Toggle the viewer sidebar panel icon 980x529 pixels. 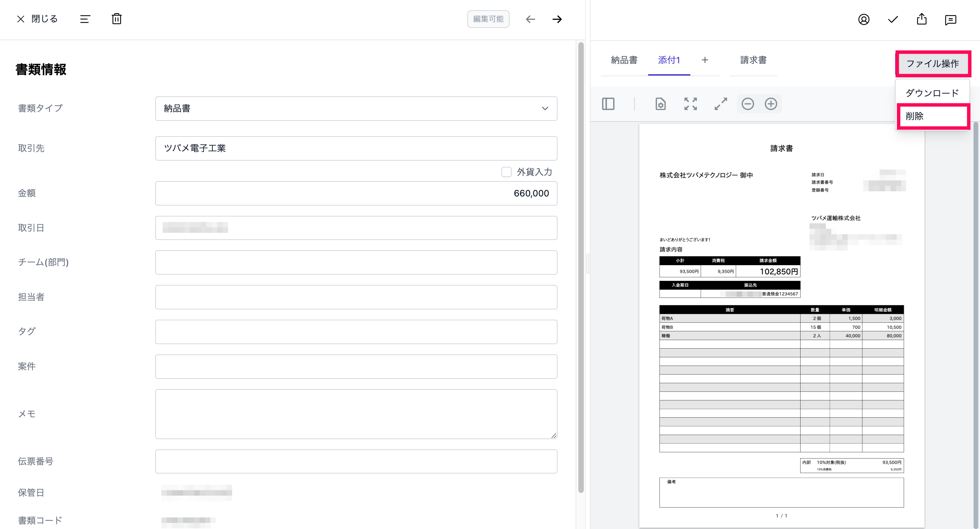tap(608, 104)
